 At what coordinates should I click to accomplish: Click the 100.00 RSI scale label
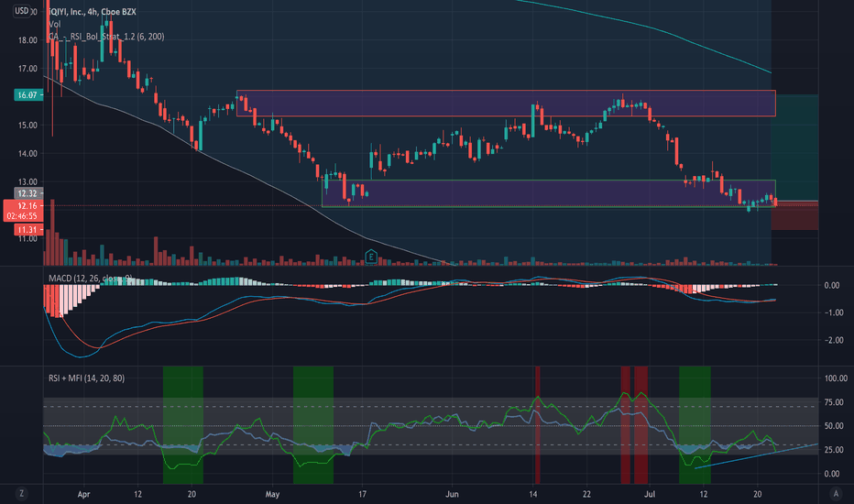click(x=836, y=378)
